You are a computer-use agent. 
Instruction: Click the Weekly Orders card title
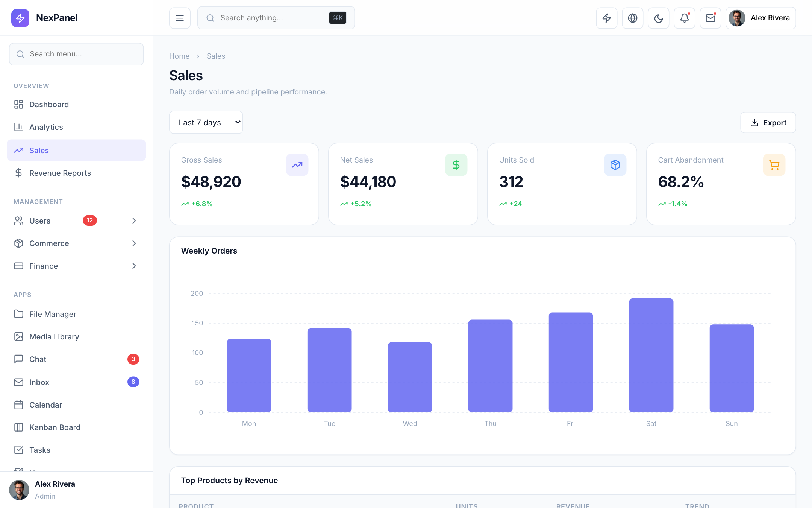point(209,251)
